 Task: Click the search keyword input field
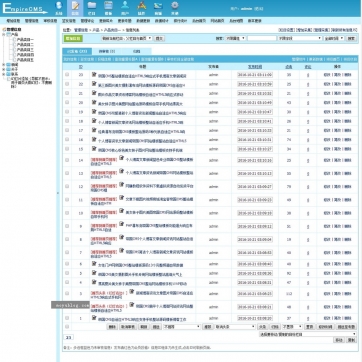(x=262, y=38)
